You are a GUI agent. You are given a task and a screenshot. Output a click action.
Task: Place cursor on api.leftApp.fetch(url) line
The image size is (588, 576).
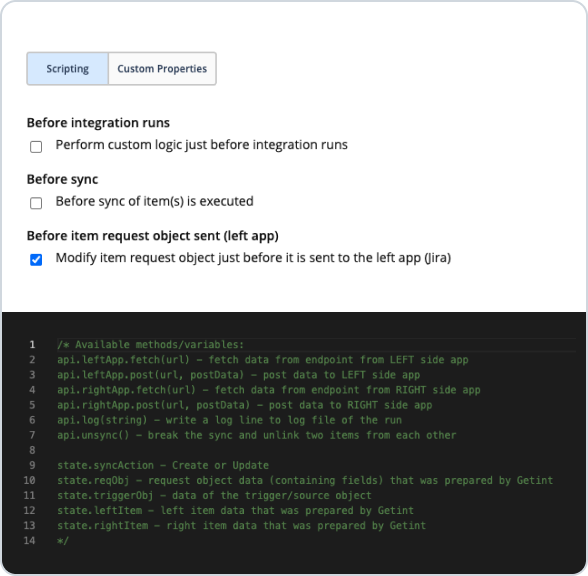(262, 360)
